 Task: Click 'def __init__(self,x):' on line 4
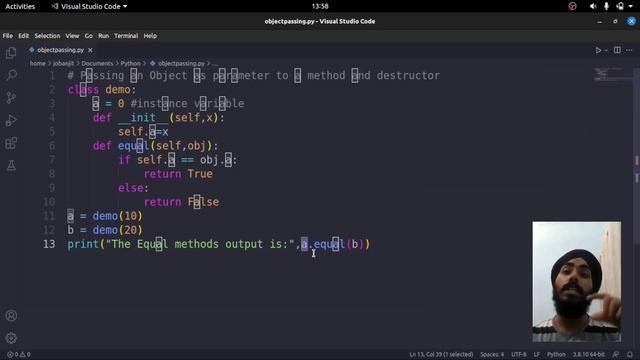158,118
